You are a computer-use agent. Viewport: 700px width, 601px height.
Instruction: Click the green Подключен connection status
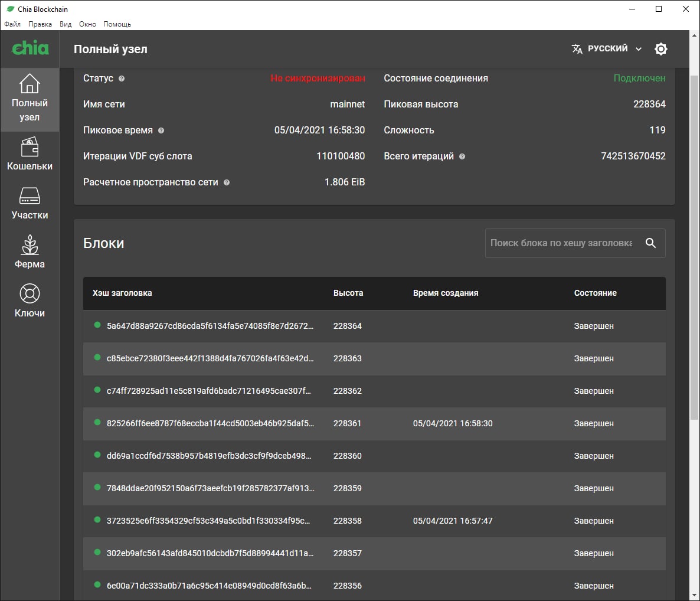tap(639, 79)
